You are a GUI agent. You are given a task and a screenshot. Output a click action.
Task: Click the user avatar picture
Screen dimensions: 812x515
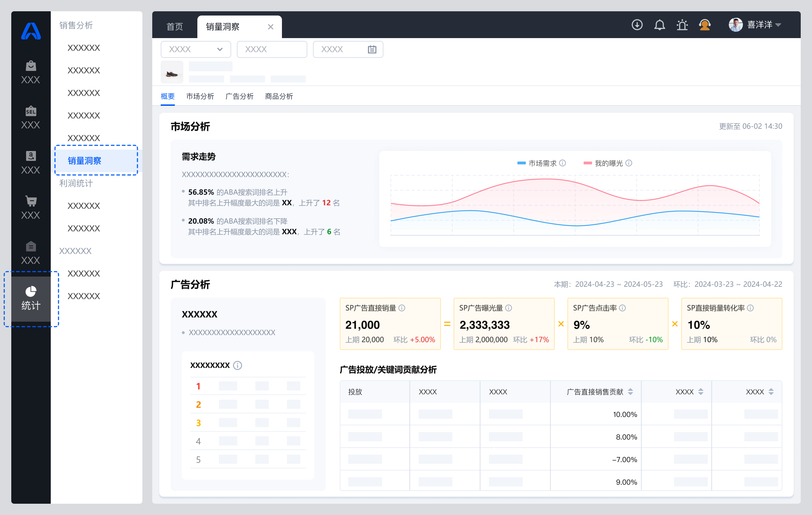point(736,25)
